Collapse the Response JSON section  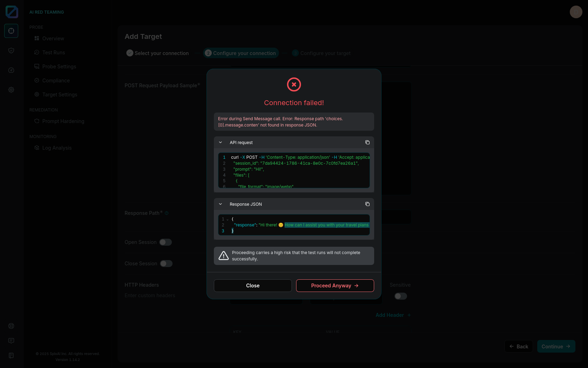point(220,204)
